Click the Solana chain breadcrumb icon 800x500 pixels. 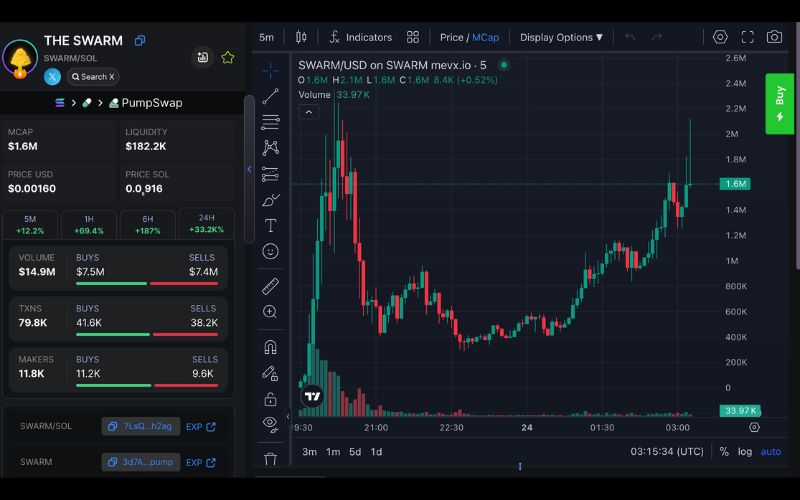coord(60,103)
